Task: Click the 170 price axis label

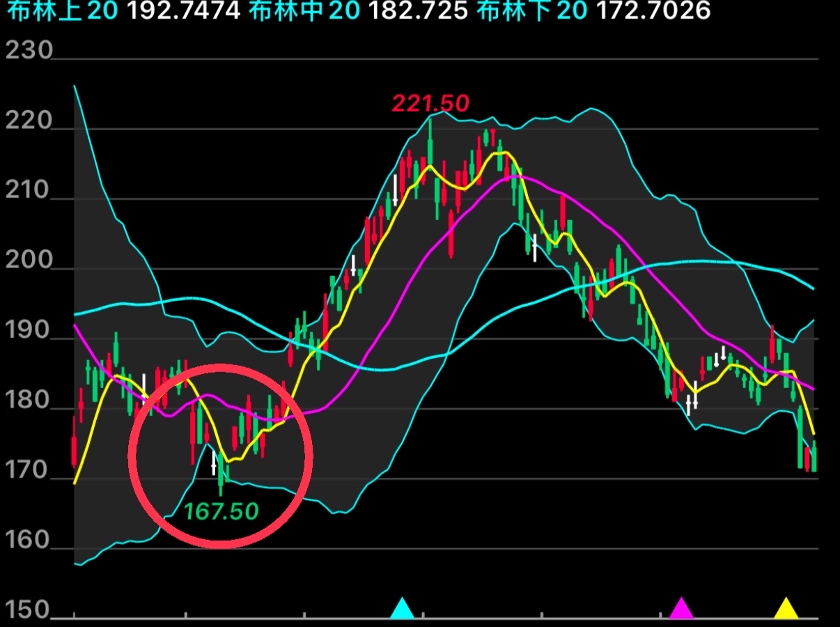Action: (x=29, y=471)
